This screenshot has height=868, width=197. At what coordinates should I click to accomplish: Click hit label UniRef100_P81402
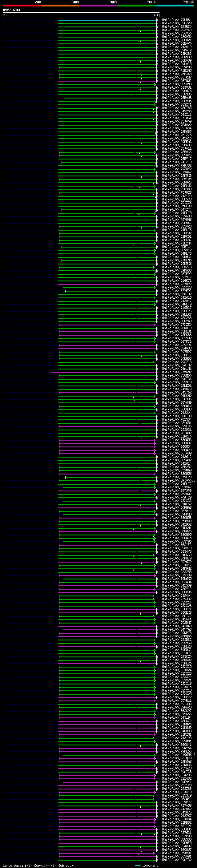(x=177, y=460)
